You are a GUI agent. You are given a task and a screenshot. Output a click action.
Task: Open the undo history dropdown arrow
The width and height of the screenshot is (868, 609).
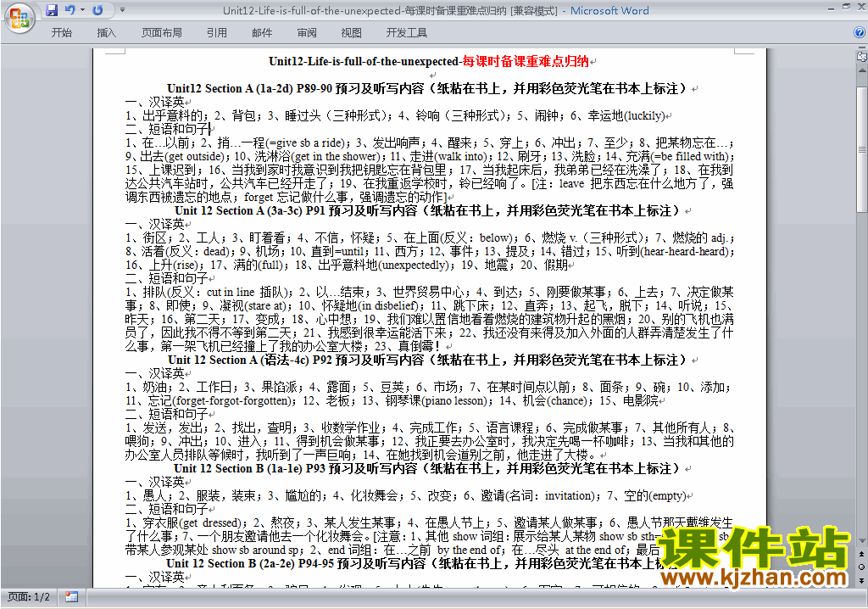[82, 10]
